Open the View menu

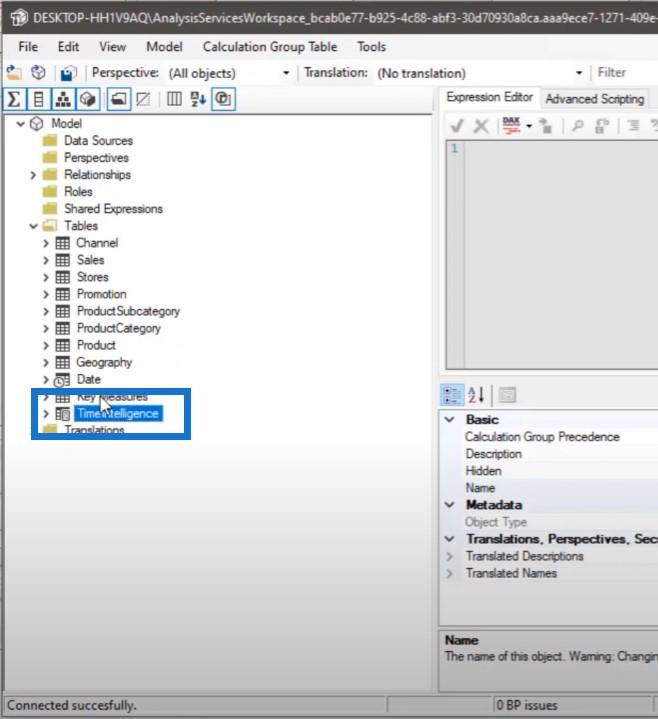(113, 47)
